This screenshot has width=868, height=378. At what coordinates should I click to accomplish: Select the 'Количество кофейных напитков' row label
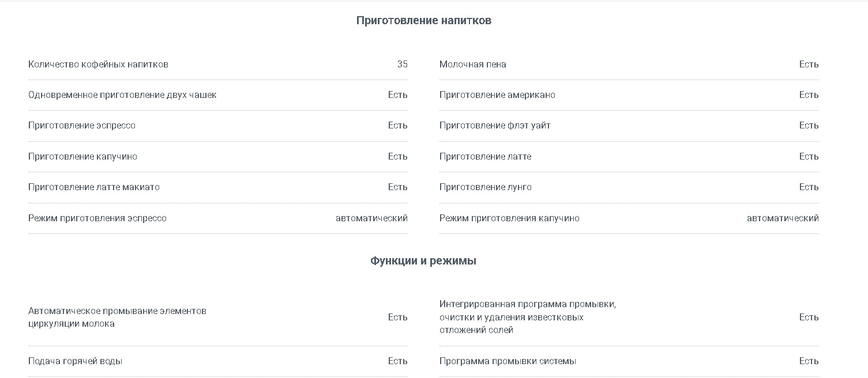98,65
